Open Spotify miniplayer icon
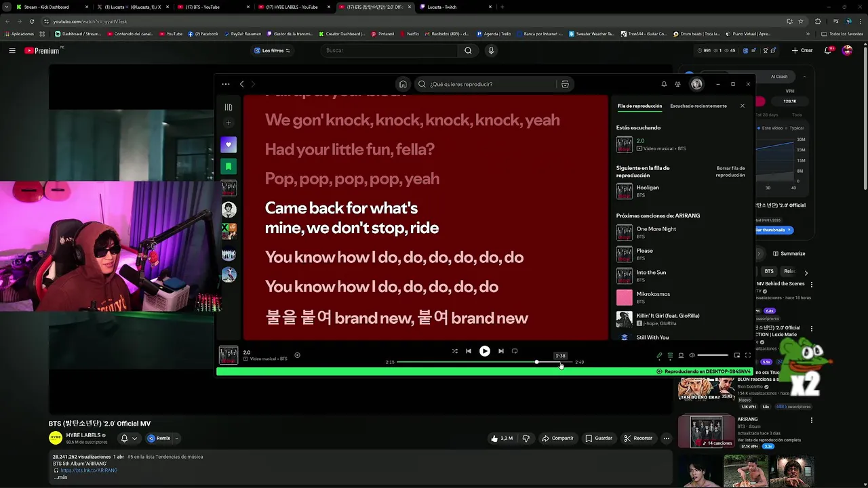The width and height of the screenshot is (868, 488). coord(737,355)
